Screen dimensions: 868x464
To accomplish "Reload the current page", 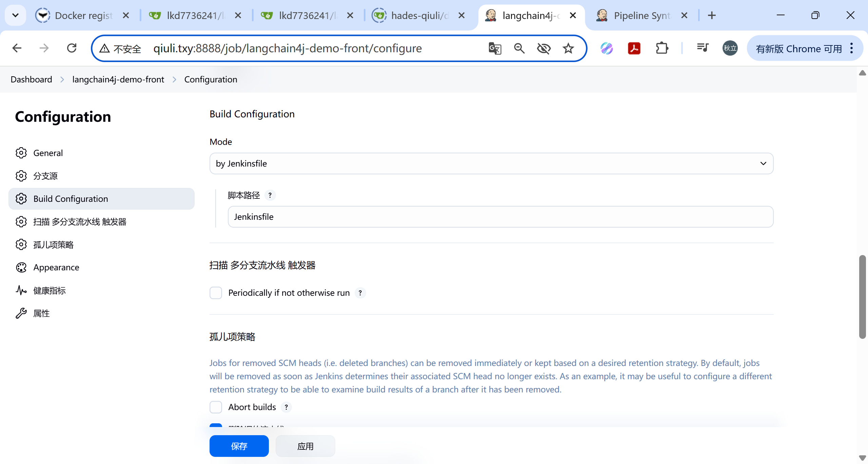I will point(72,48).
